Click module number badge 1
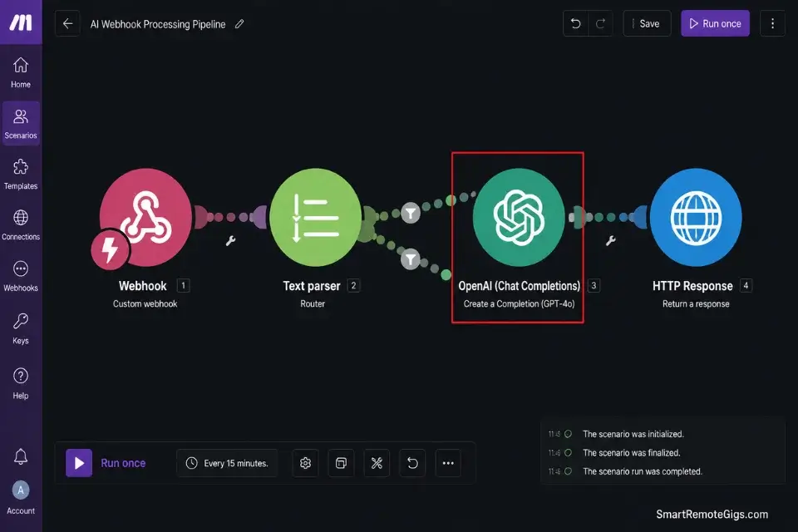The width and height of the screenshot is (798, 532). click(183, 286)
